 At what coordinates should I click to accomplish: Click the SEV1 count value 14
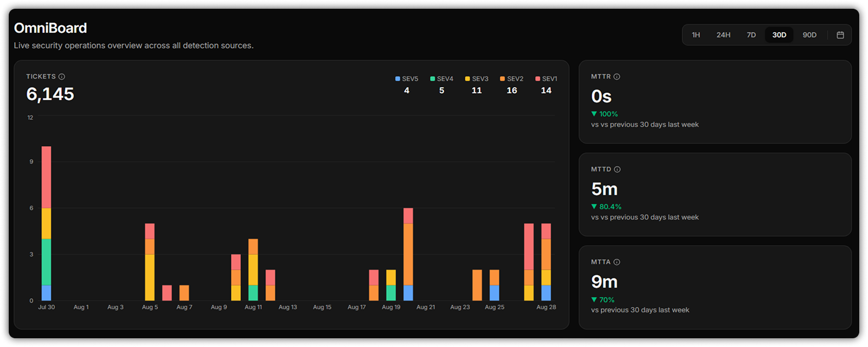[x=546, y=90]
